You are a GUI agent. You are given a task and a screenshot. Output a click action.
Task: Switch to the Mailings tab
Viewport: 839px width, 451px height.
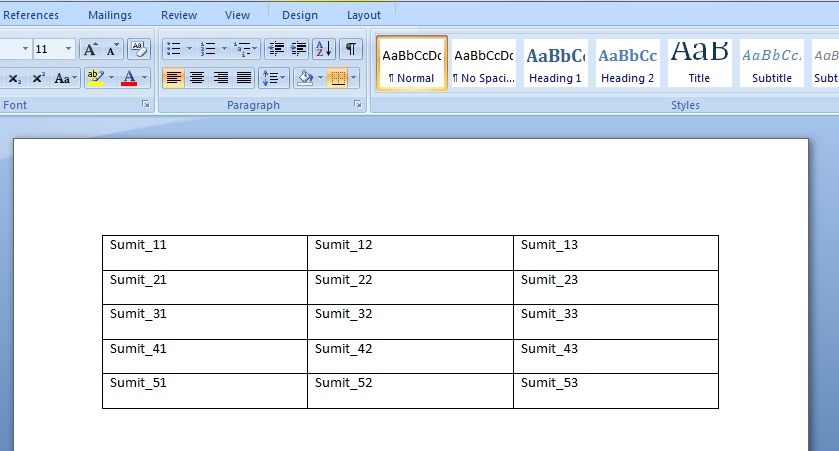pos(109,15)
